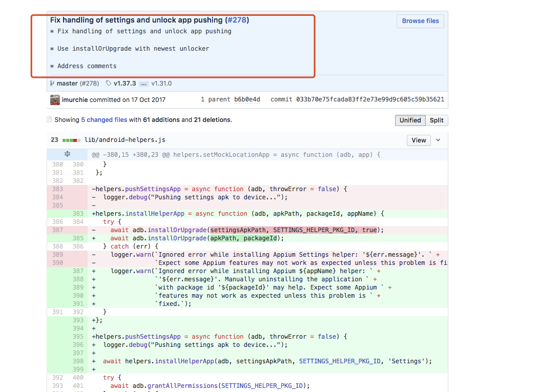Click diffstat bar beside 23

tap(71, 140)
